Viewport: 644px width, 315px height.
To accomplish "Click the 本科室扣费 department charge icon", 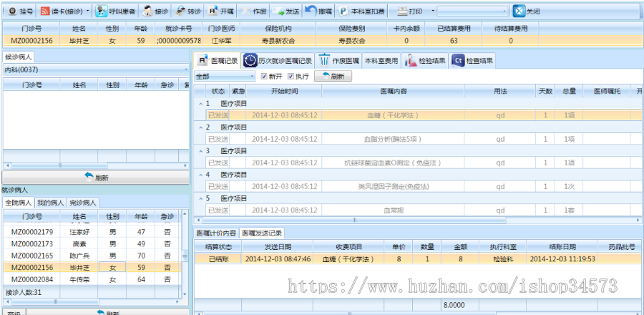I will [343, 11].
